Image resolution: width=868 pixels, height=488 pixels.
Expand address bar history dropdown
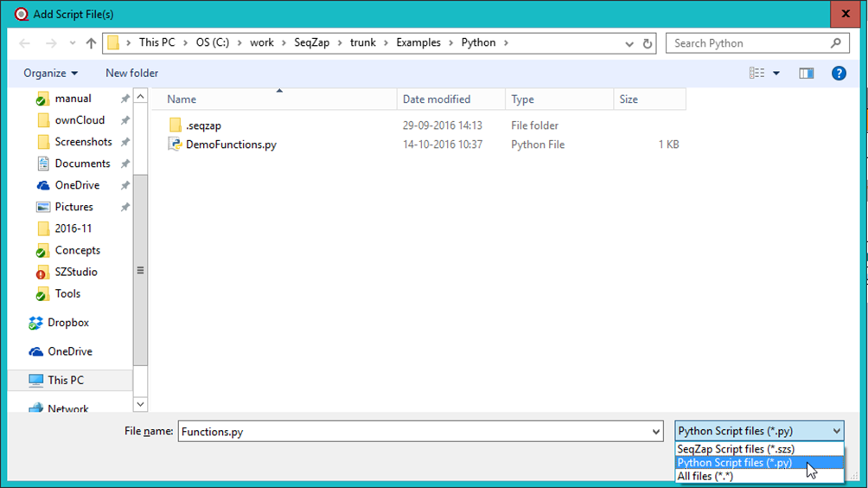pyautogui.click(x=629, y=44)
